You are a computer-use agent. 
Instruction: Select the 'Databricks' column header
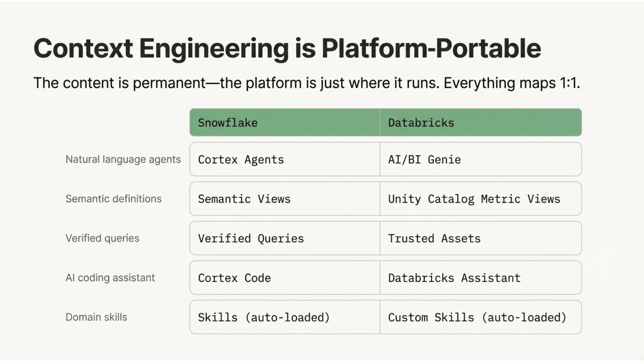tap(481, 122)
